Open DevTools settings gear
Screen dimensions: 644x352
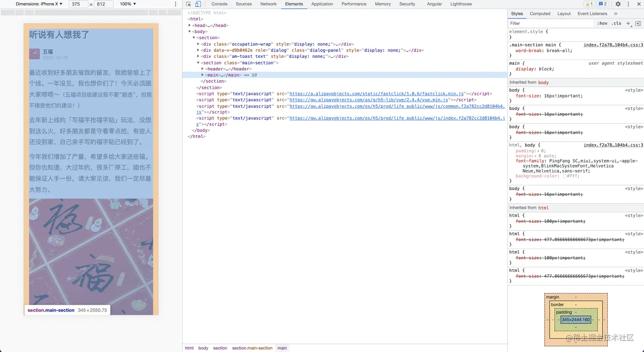pyautogui.click(x=618, y=4)
